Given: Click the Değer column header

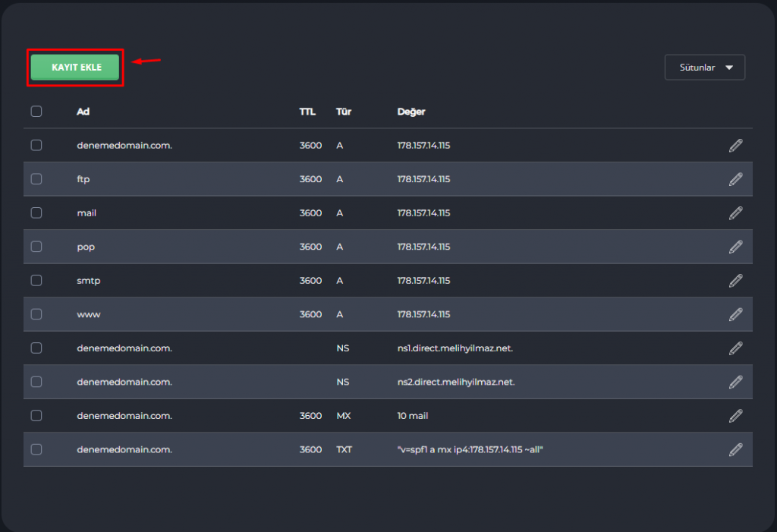Looking at the screenshot, I should [411, 112].
